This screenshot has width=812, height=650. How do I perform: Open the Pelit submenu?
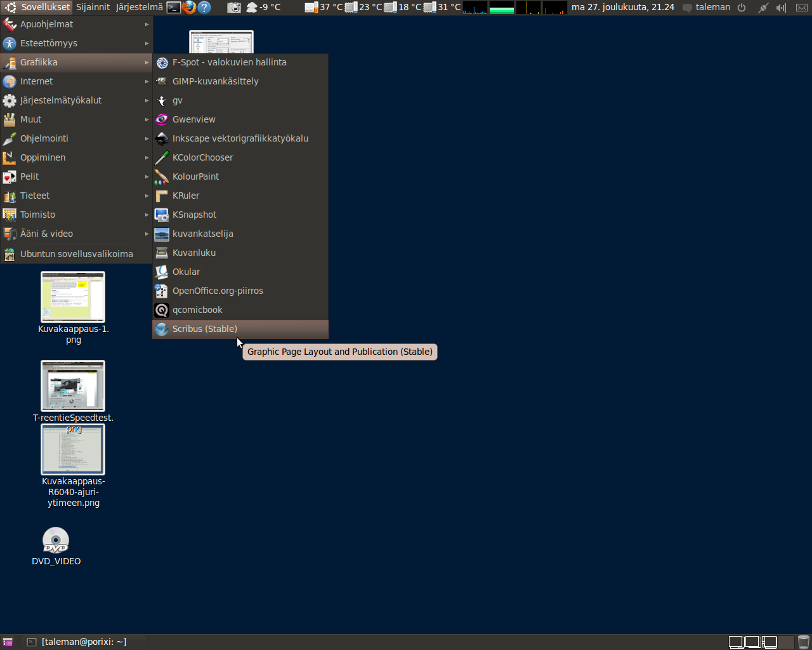[76, 176]
